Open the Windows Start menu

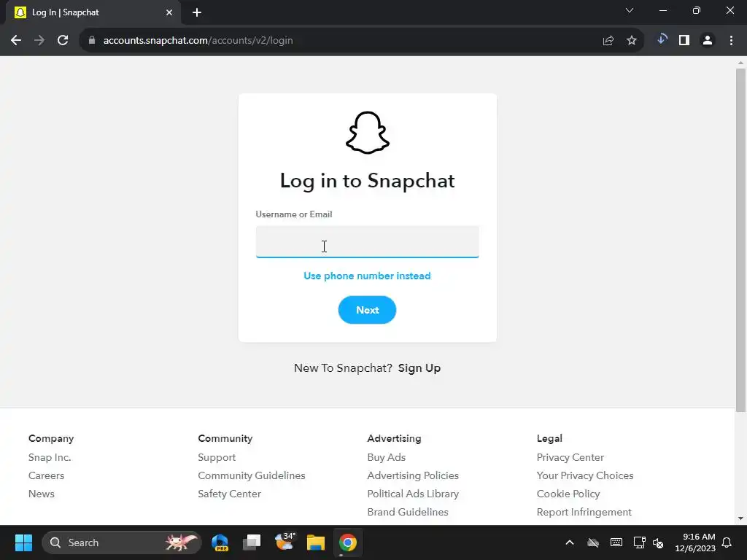tap(23, 542)
